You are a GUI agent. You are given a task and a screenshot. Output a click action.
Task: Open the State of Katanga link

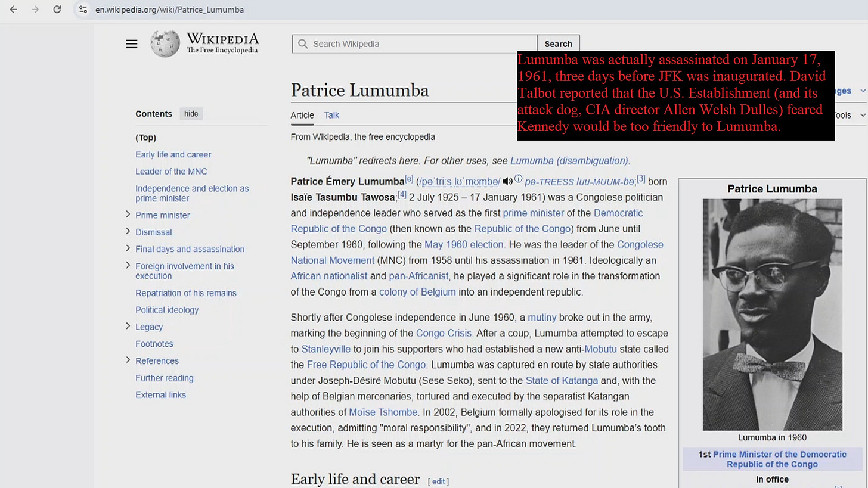[x=562, y=381]
